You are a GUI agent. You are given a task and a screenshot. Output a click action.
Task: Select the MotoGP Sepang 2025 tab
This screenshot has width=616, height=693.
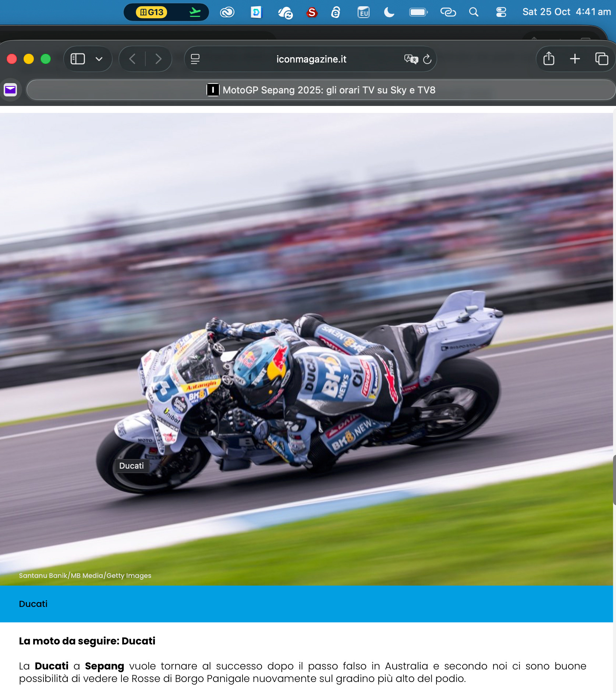pyautogui.click(x=321, y=90)
